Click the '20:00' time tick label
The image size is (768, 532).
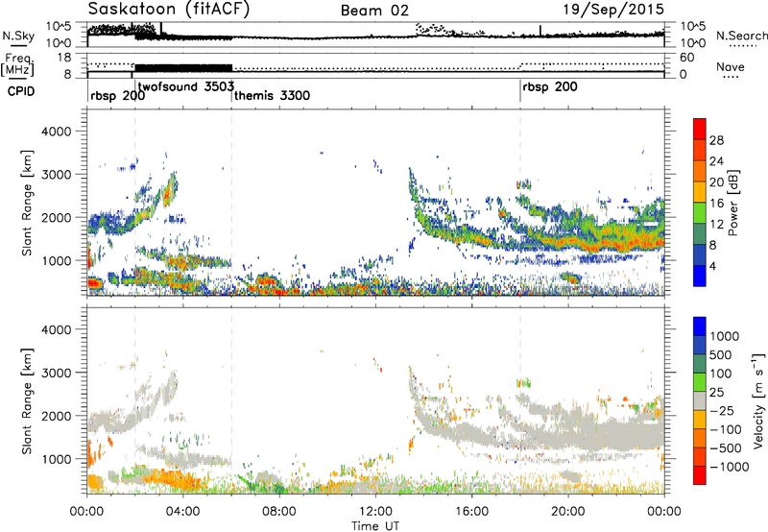[568, 512]
